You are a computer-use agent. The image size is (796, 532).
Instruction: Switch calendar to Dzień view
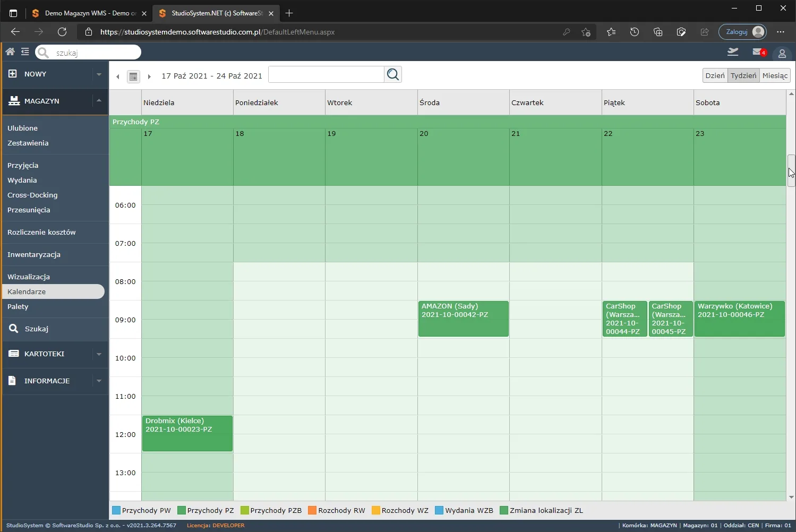715,75
